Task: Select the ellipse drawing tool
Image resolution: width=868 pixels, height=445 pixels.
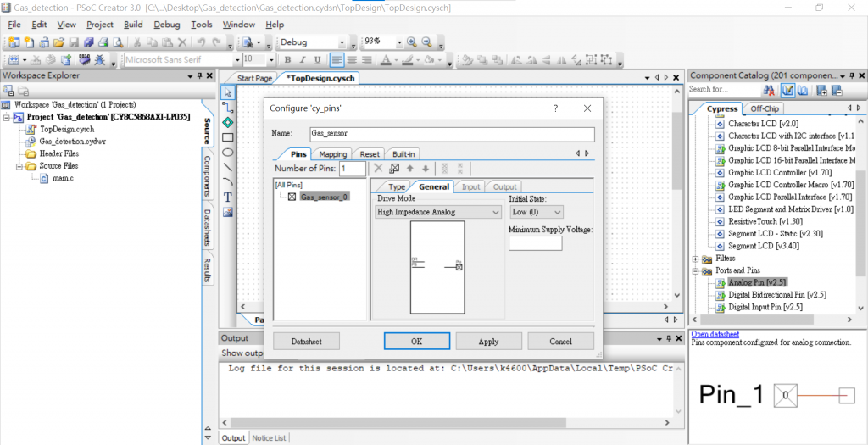Action: (x=227, y=153)
